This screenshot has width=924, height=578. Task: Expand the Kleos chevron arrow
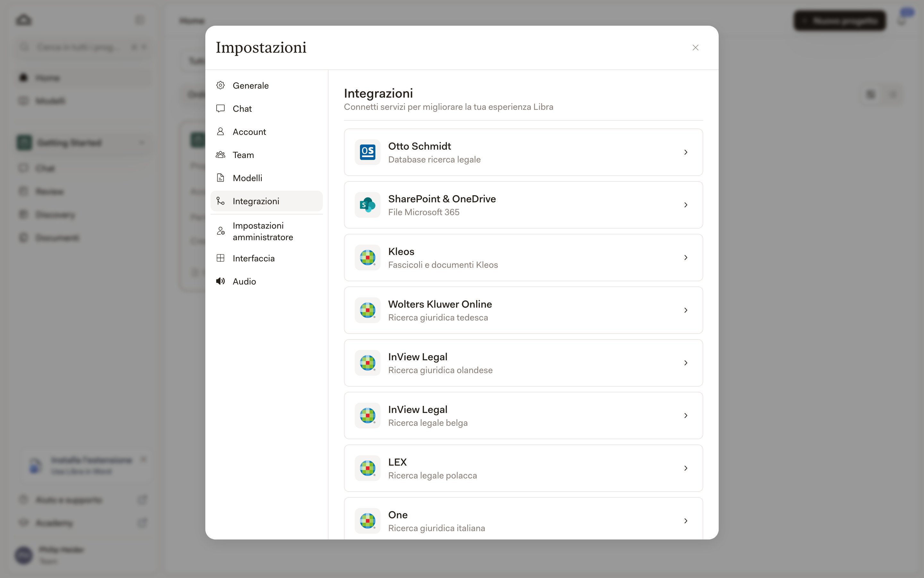[x=686, y=258]
